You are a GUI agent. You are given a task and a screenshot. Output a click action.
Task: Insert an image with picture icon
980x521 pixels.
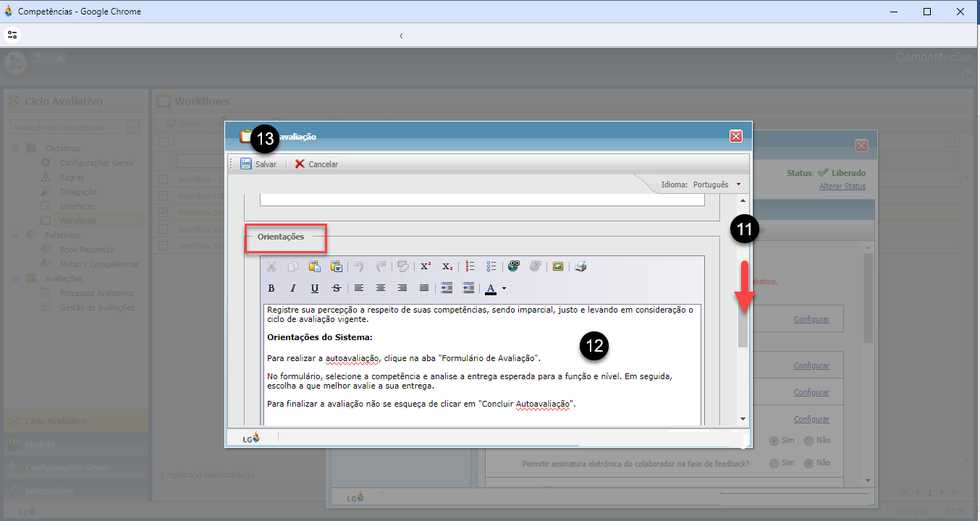(x=558, y=266)
